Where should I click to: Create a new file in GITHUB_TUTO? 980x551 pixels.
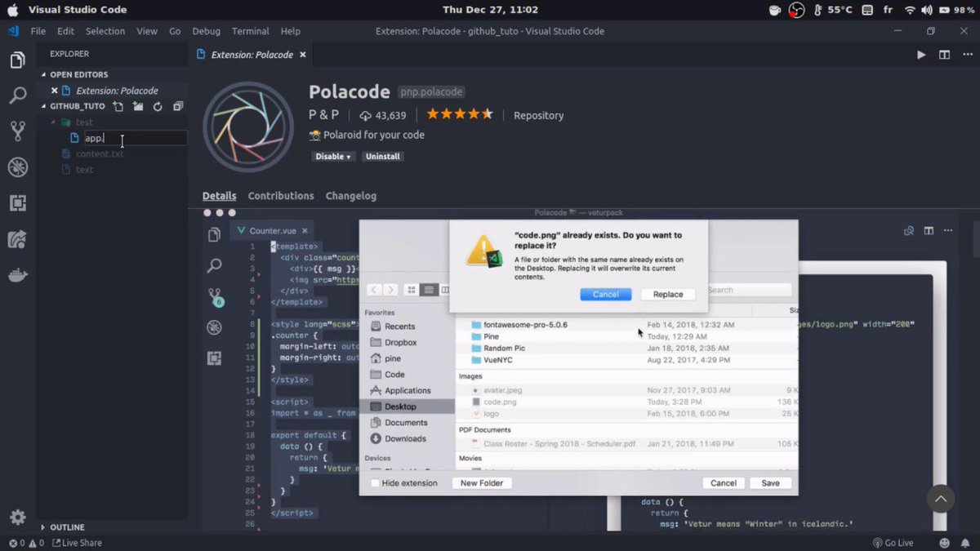point(117,106)
